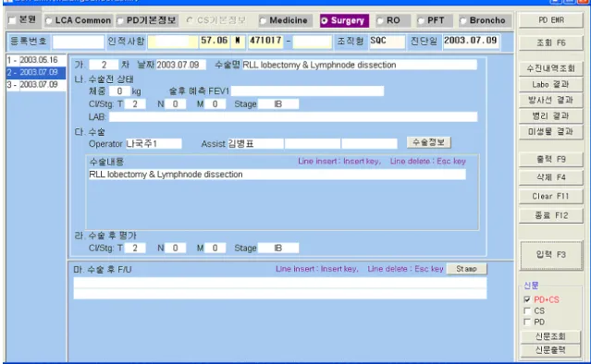Viewport: 591px width, 364px height.
Task: Select record 3 - 2003.07.09
Action: click(36, 85)
